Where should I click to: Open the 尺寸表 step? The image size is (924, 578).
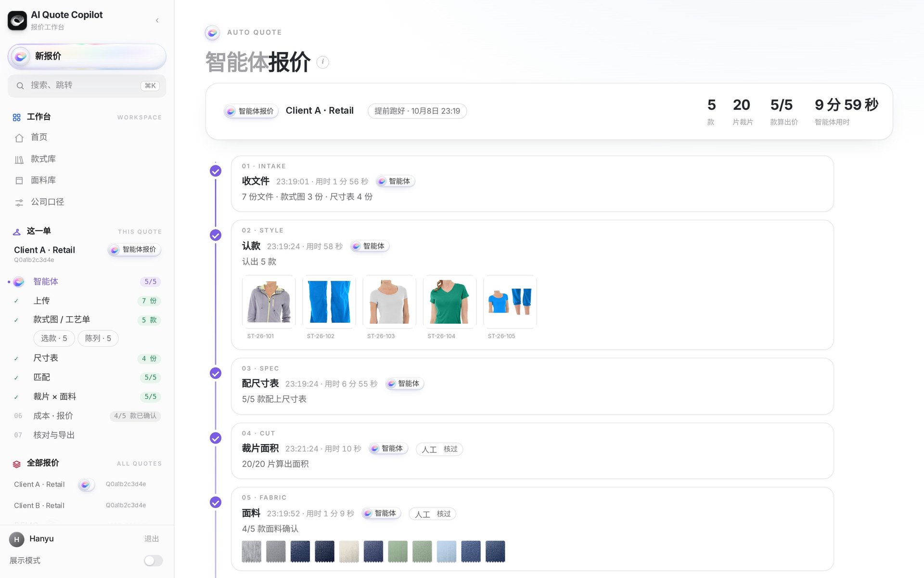tap(87, 358)
